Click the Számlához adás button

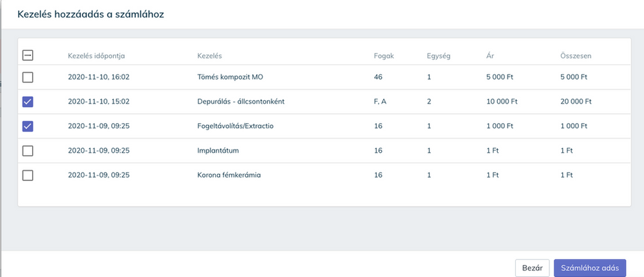click(589, 268)
